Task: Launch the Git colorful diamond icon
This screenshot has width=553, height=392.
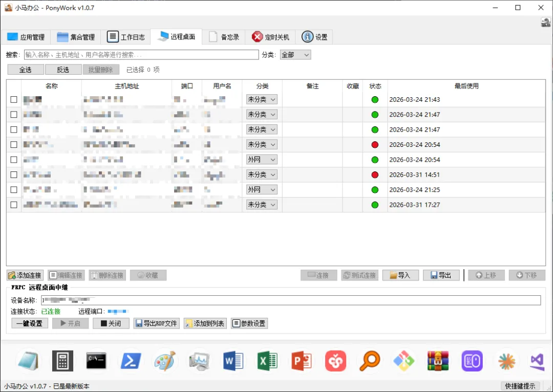Action: (404, 361)
